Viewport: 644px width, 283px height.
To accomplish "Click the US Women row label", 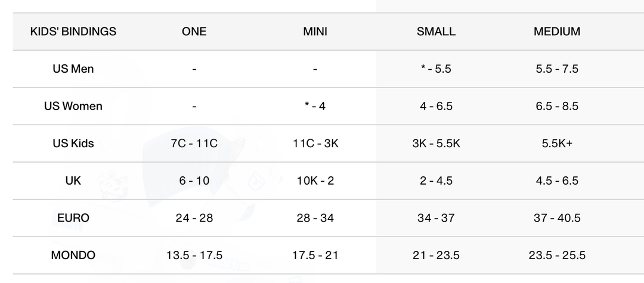I will [x=73, y=106].
